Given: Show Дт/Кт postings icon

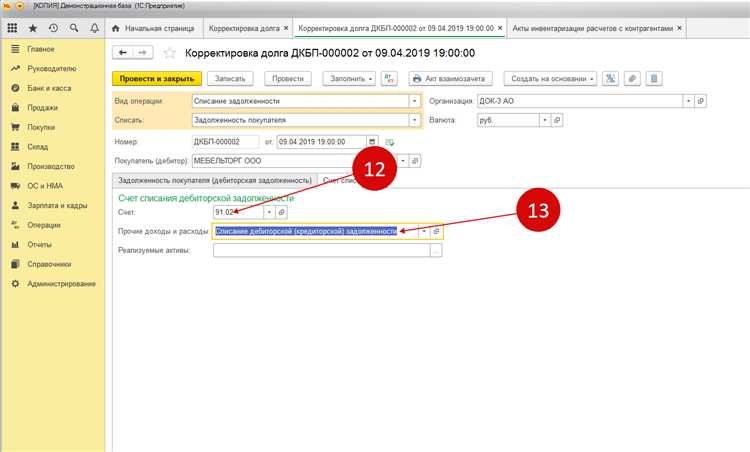Looking at the screenshot, I should coord(389,78).
